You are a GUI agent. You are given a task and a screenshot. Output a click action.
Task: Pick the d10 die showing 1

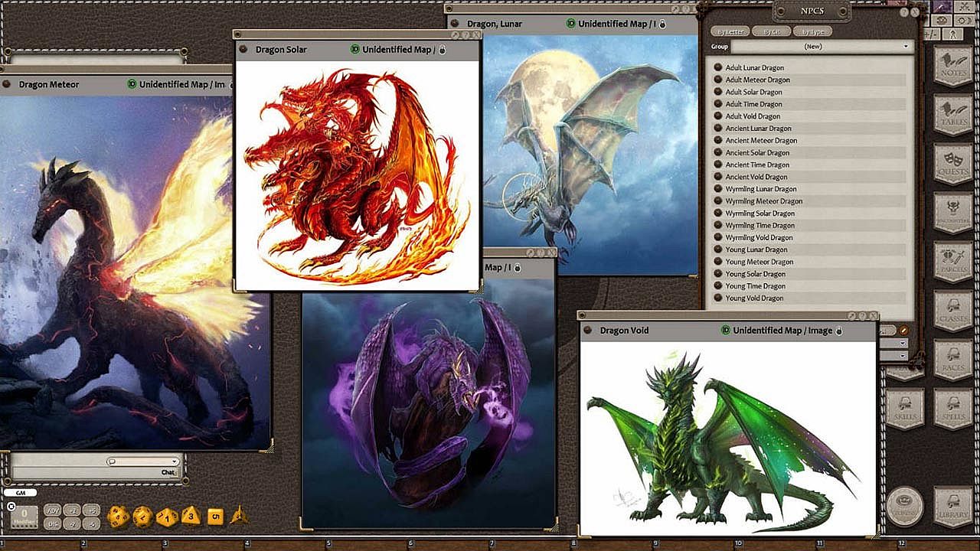coord(166,517)
